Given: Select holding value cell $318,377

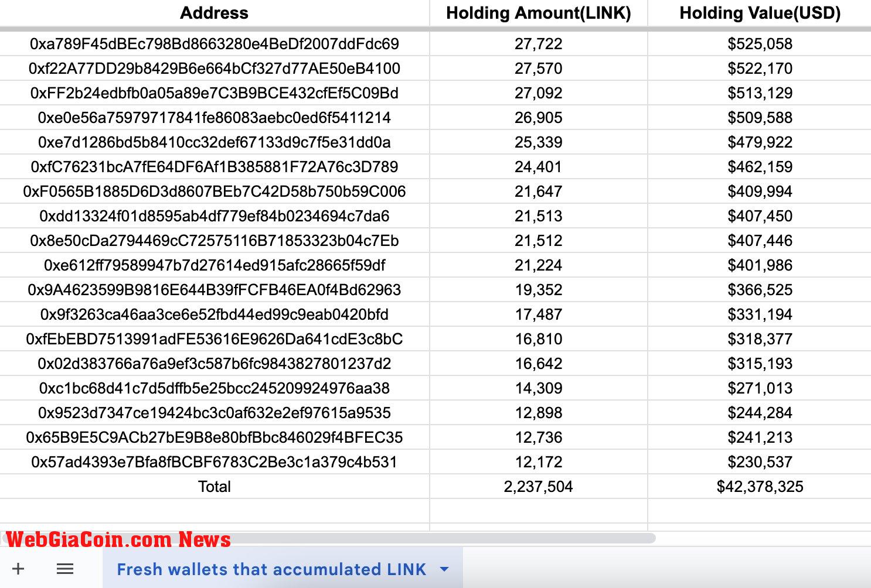Looking at the screenshot, I should click(760, 339).
